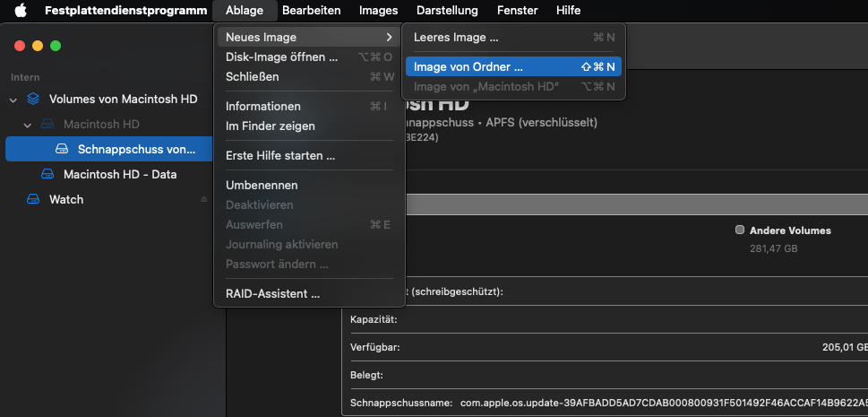Screen dimensions: 868x417
Task: Select Schnappschuss von... in sidebar
Action: (x=109, y=149)
